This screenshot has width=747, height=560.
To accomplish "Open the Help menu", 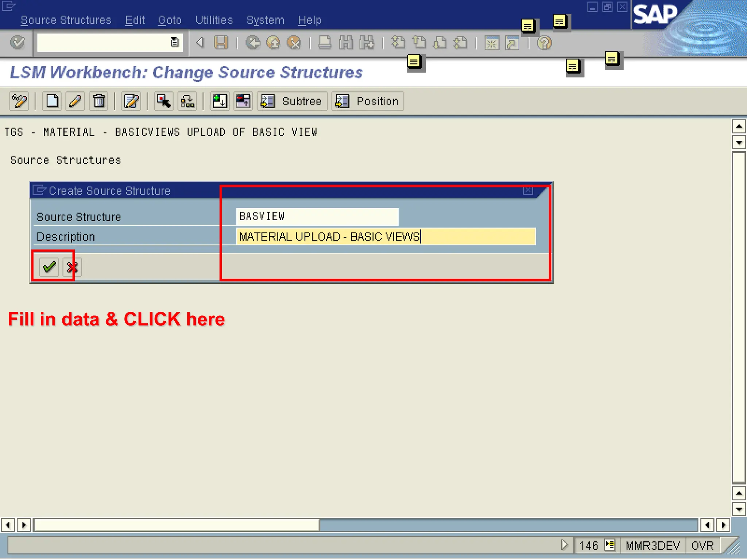I will 310,20.
